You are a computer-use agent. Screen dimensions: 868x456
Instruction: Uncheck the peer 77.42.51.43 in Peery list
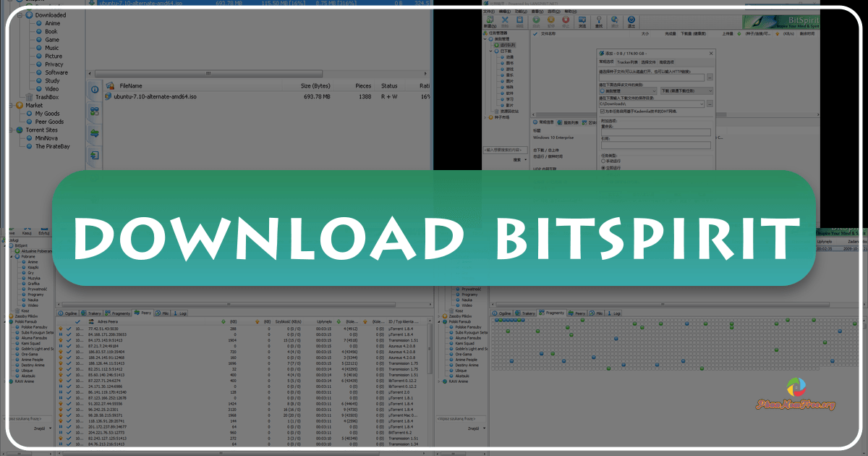coord(68,328)
